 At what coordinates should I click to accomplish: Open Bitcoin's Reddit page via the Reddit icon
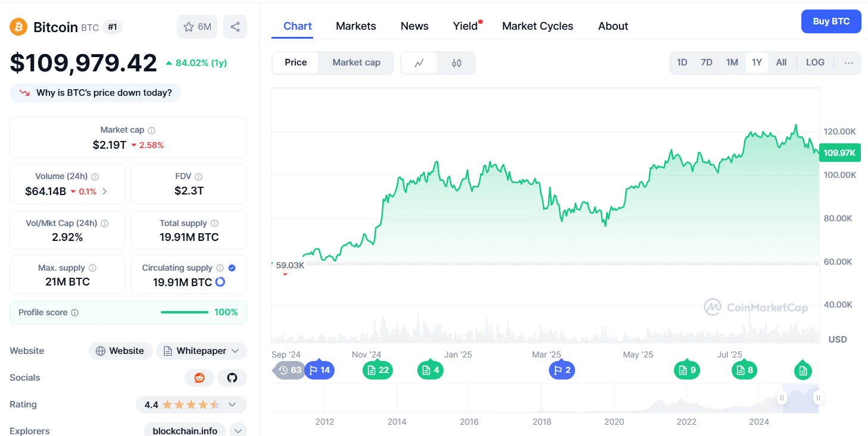tap(199, 378)
